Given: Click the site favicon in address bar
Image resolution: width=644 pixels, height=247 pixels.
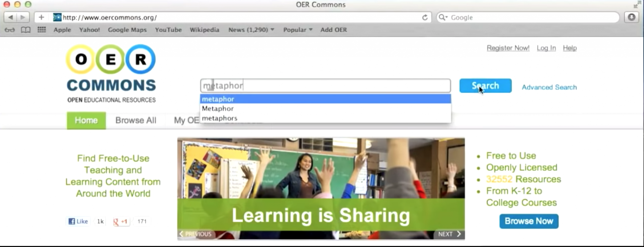Looking at the screenshot, I should coord(57,17).
